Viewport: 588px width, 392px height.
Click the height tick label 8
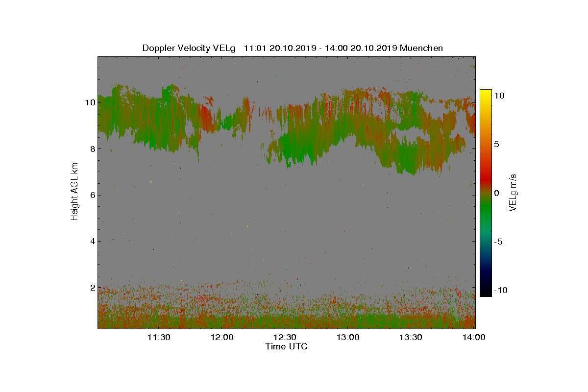(x=92, y=148)
